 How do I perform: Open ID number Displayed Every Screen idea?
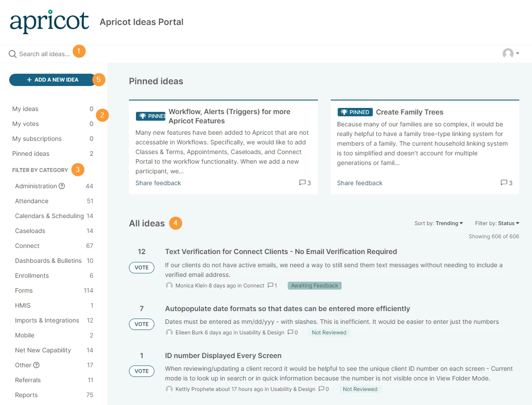pos(223,355)
